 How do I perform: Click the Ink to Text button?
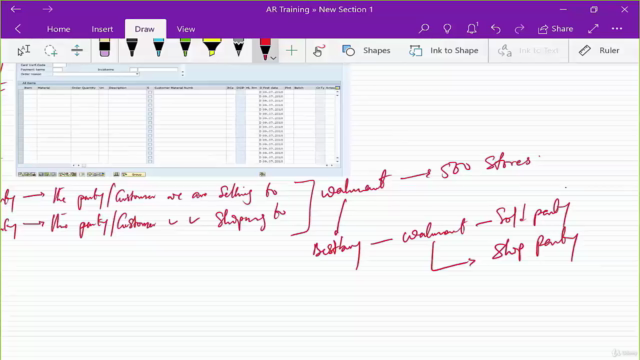click(x=528, y=51)
